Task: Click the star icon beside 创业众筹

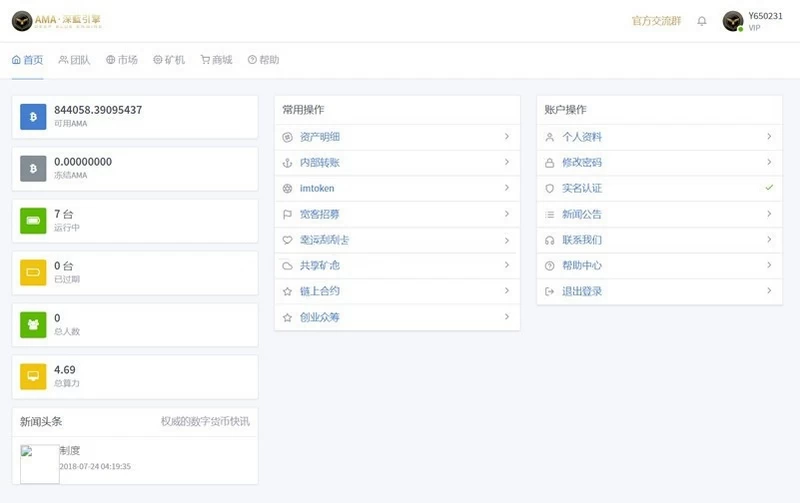Action: (x=287, y=317)
